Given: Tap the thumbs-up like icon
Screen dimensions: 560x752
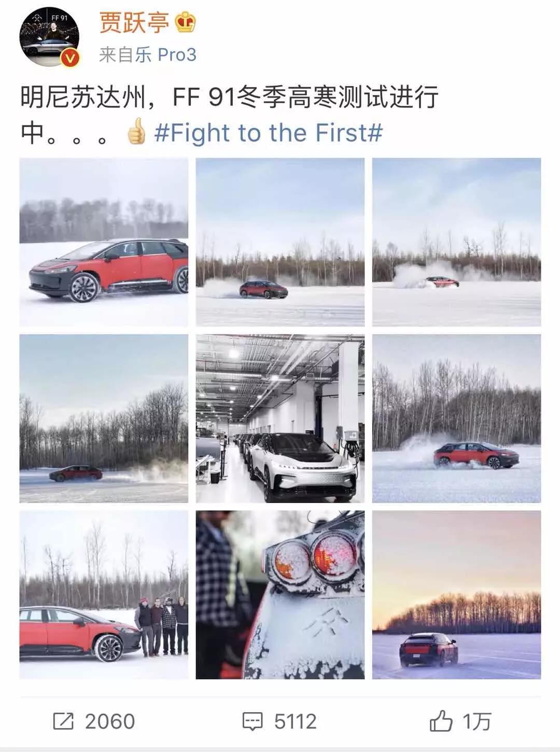Looking at the screenshot, I should click(x=441, y=721).
